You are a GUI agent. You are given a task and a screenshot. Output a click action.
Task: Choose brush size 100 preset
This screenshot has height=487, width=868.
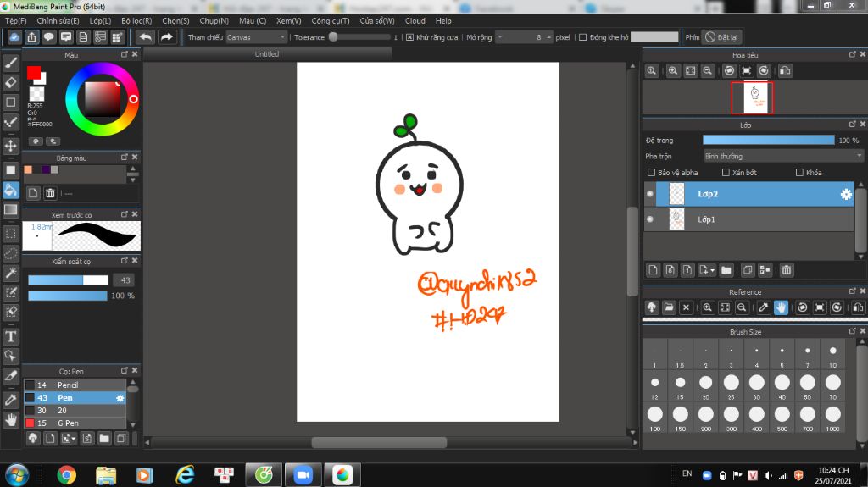tap(655, 418)
